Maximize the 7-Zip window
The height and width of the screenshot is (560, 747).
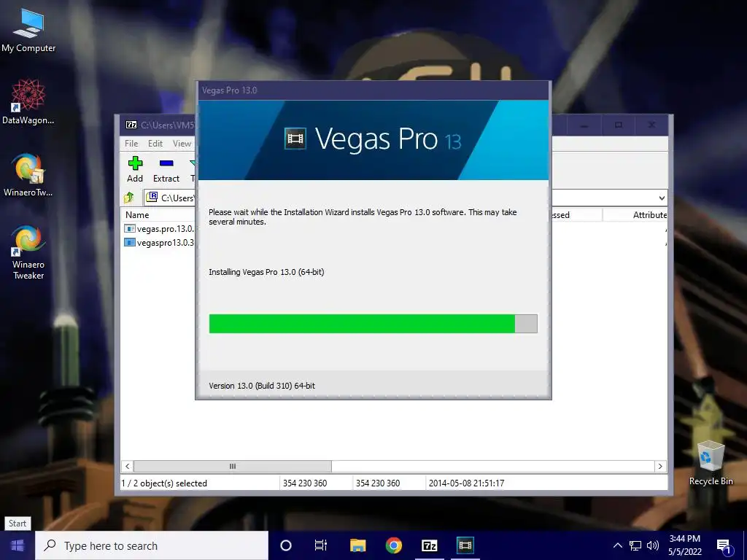619,125
